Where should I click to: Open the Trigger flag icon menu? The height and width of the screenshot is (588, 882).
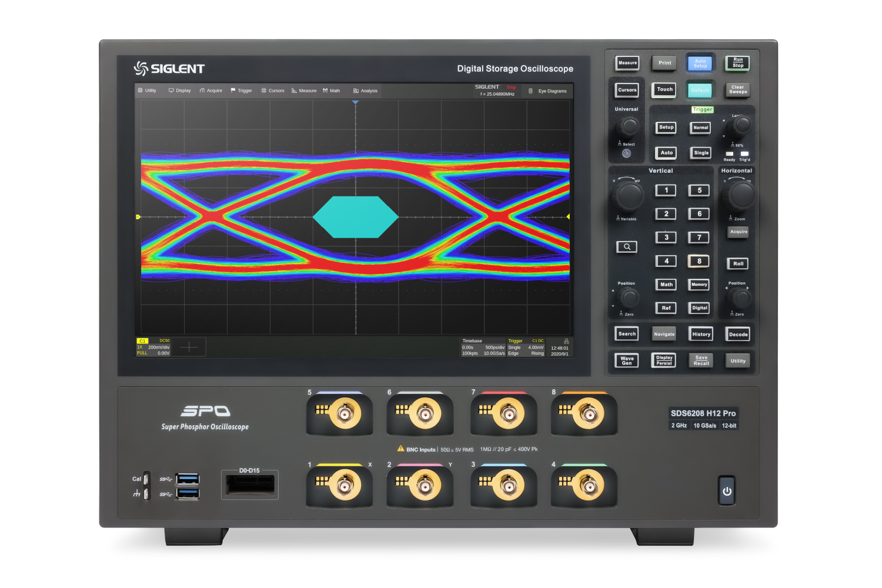(x=232, y=91)
